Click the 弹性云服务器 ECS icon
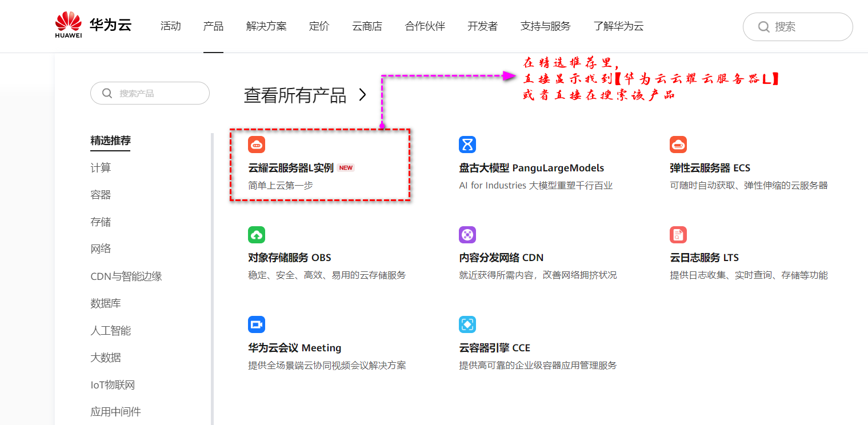 pyautogui.click(x=678, y=145)
